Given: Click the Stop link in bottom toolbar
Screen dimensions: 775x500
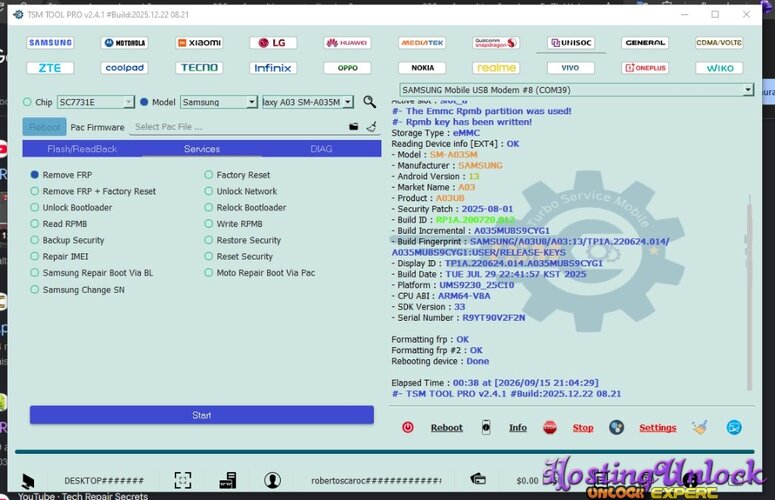Looking at the screenshot, I should coord(583,428).
